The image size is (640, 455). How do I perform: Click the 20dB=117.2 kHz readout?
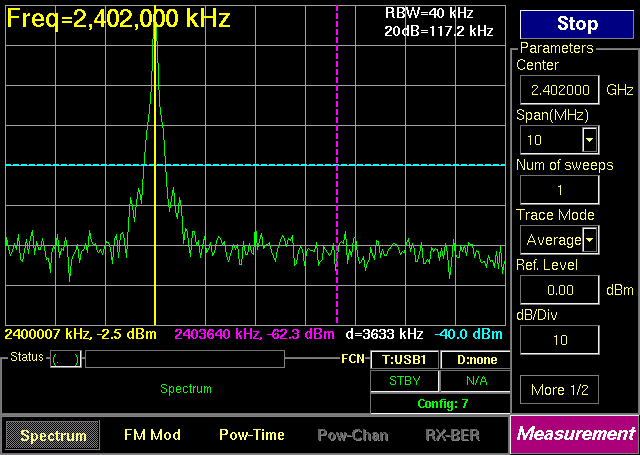click(x=439, y=31)
